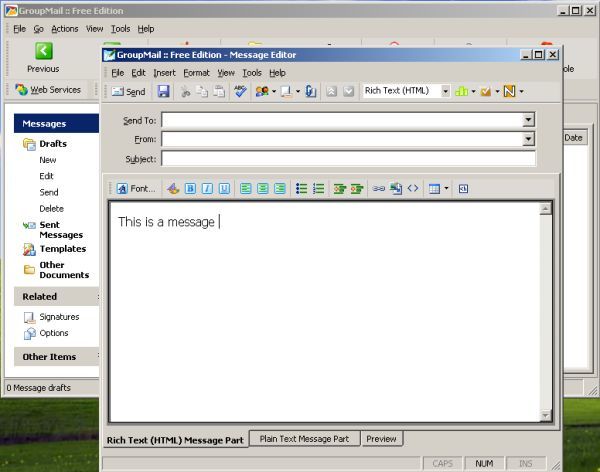This screenshot has height=472, width=600.
Task: Expand the Send To dropdown arrow
Action: pos(528,120)
